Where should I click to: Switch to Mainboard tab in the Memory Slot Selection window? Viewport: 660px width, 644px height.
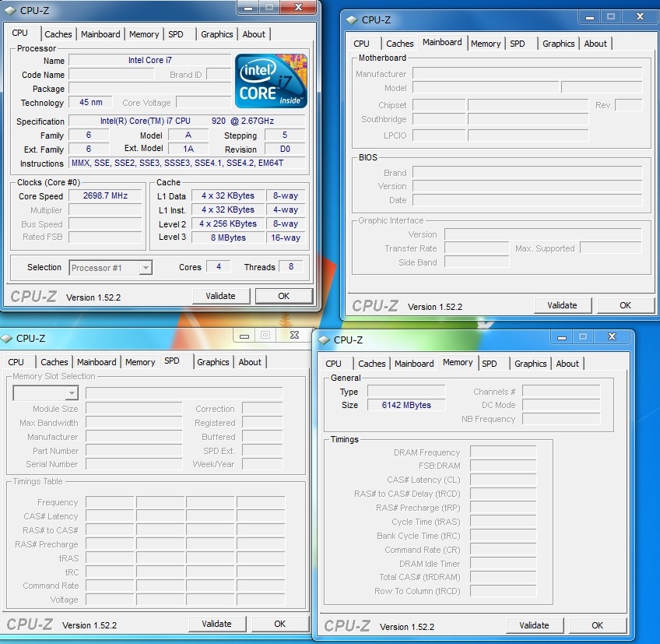(x=97, y=362)
